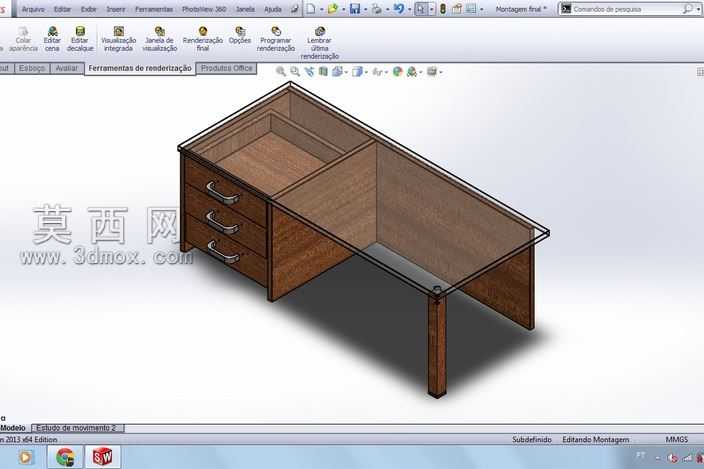Open Editar cena tool

52,39
